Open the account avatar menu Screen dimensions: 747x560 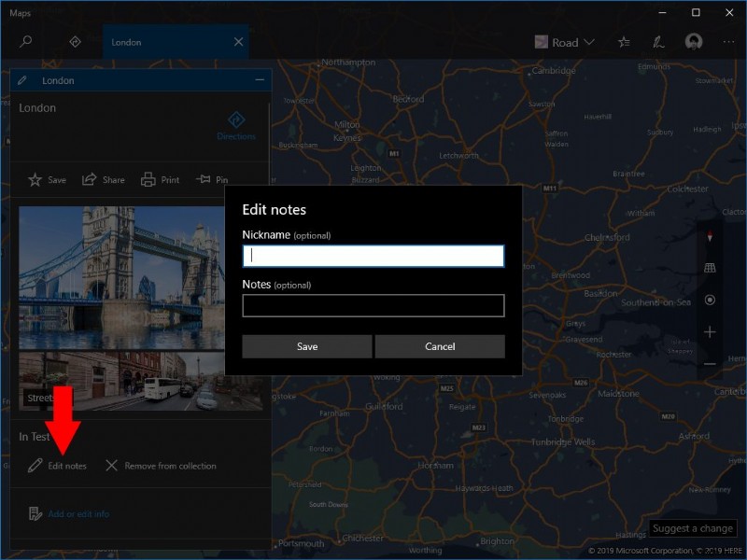click(x=693, y=41)
